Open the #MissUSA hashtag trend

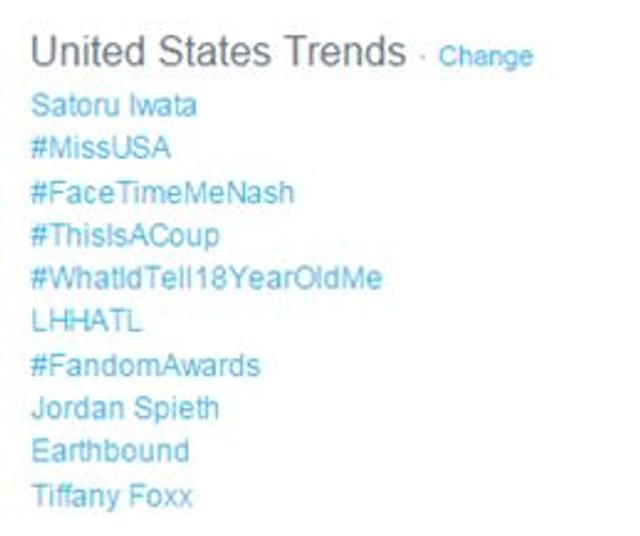click(x=101, y=148)
